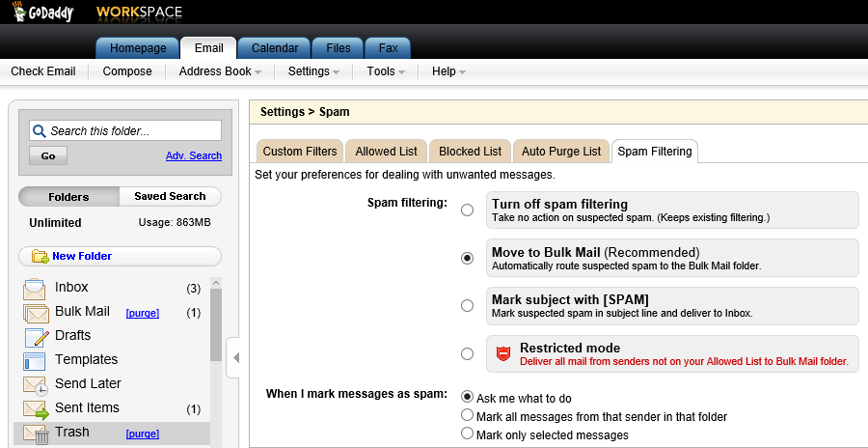This screenshot has width=868, height=448.
Task: Open the Blocked List tab
Action: 470,152
